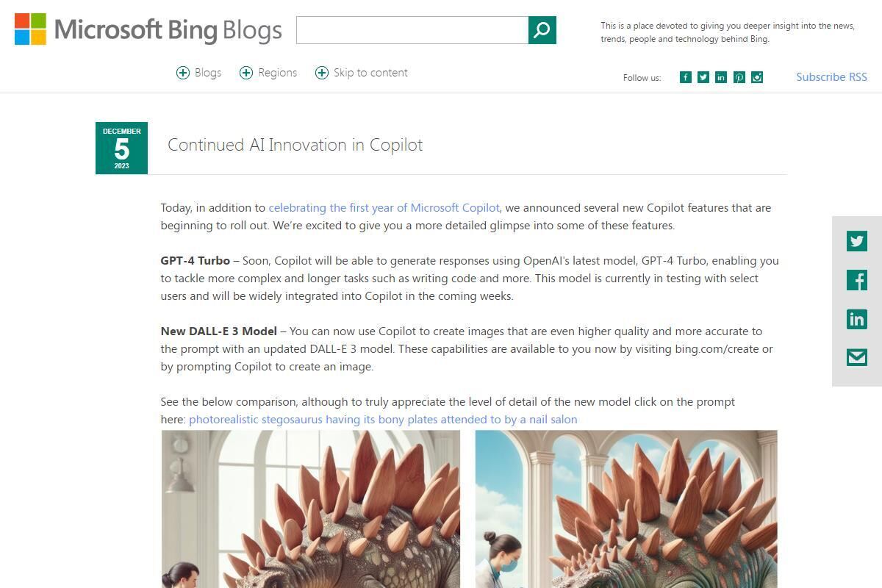Click the Skip to content plus
Viewport: 882px width, 588px height.
tap(322, 72)
